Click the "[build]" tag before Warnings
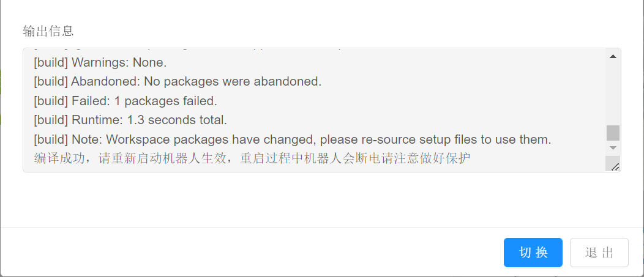Image resolution: width=644 pixels, height=277 pixels. [51, 62]
